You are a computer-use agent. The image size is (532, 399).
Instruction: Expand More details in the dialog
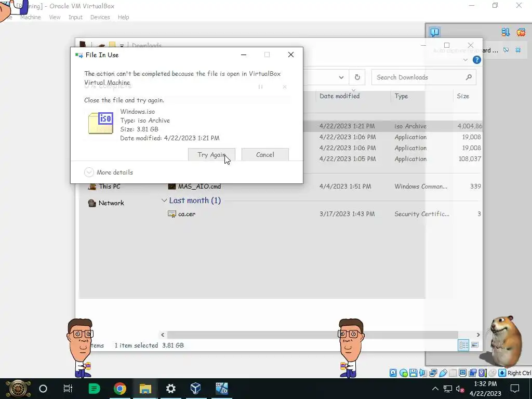[109, 172]
